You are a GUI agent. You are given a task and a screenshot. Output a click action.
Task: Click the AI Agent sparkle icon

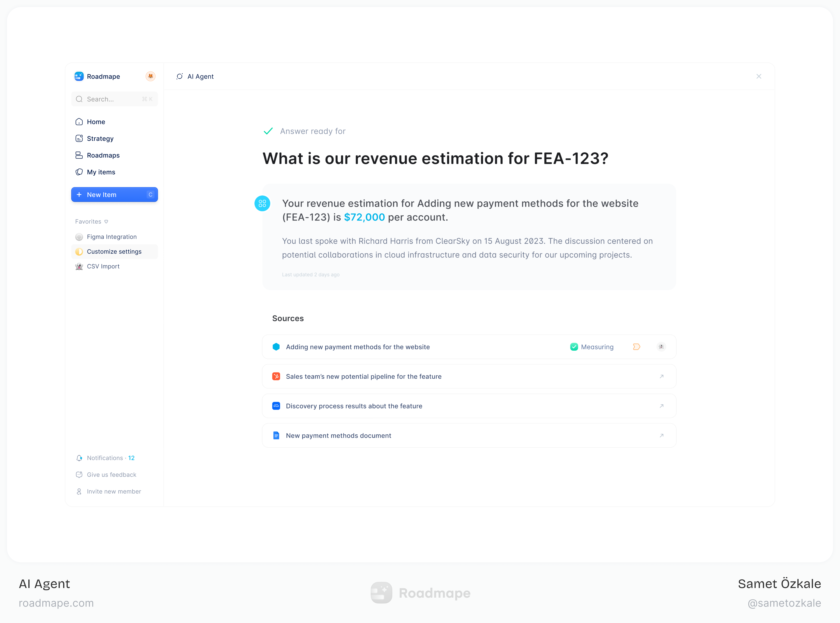coord(180,77)
